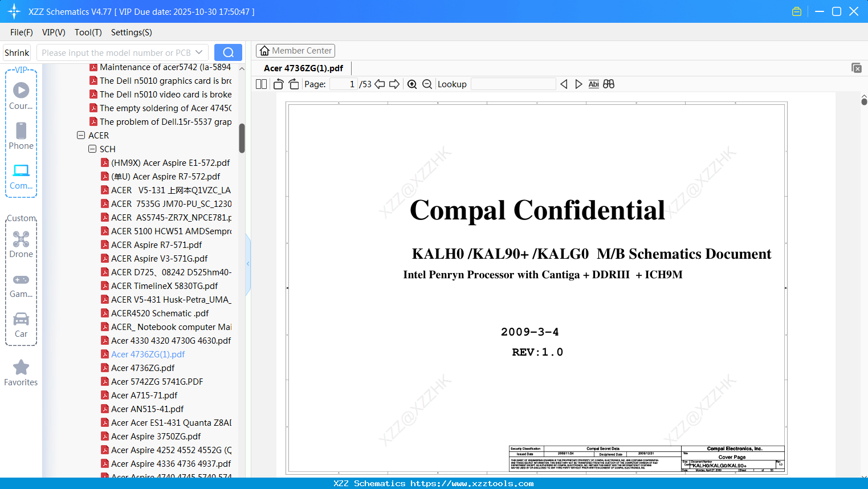The height and width of the screenshot is (489, 868).
Task: Open the Game console category
Action: pos(21,285)
